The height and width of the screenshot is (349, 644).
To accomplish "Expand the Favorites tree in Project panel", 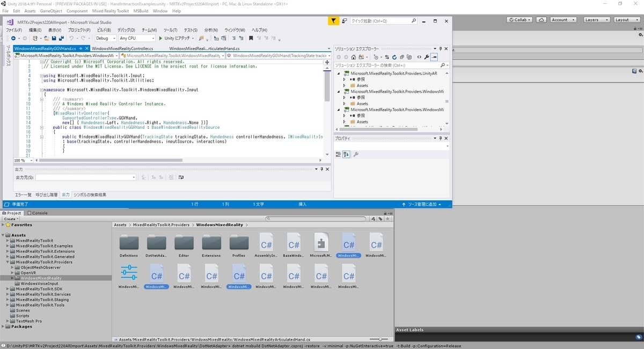I will click(3, 225).
